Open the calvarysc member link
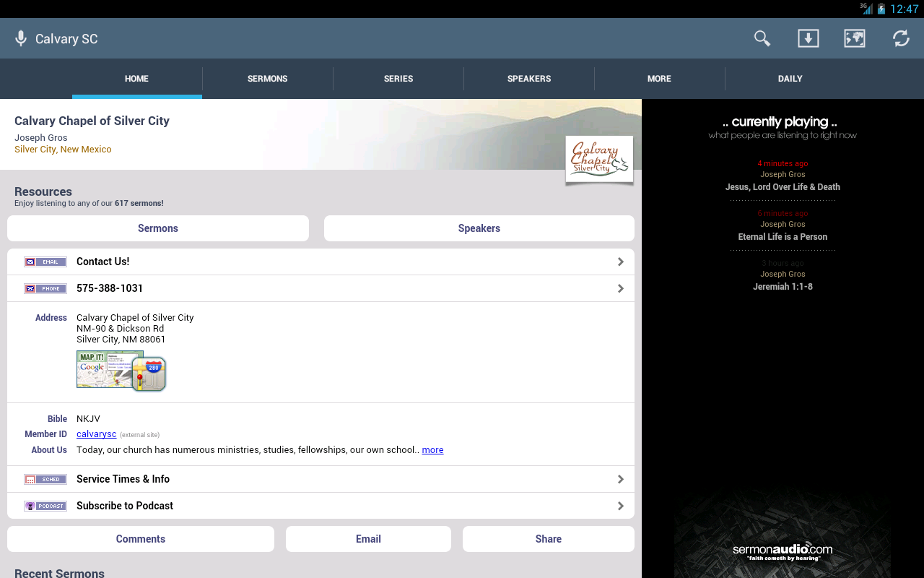 [x=97, y=434]
